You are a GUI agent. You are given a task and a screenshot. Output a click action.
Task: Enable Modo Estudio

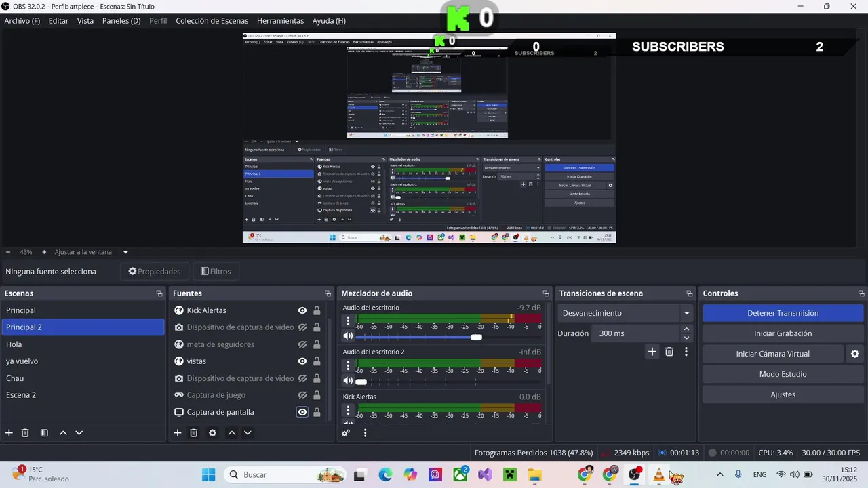(x=783, y=374)
